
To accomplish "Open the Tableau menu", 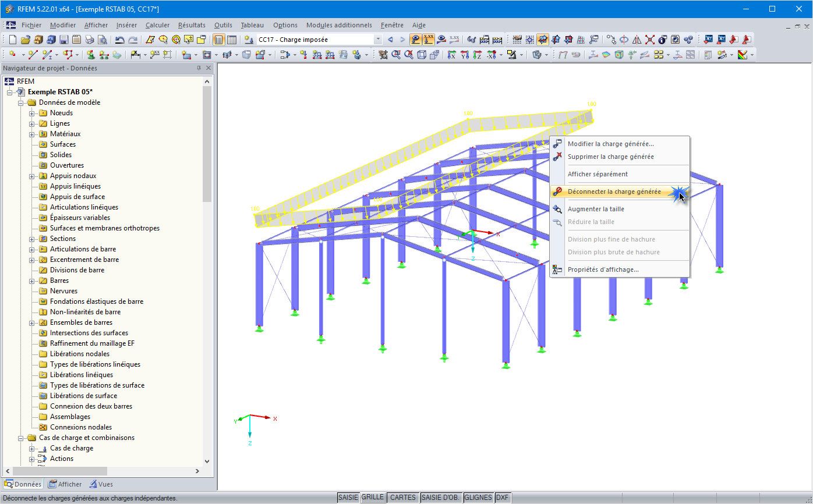I will click(x=252, y=25).
